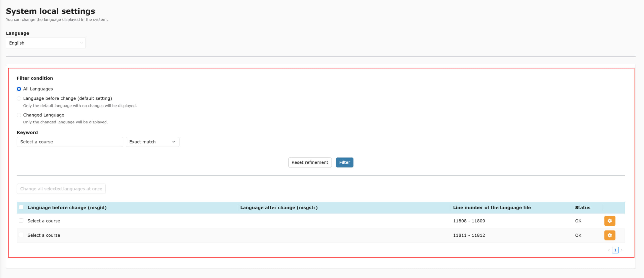The height and width of the screenshot is (278, 644).
Task: Open settings gear for line 11808 row
Action: (610, 221)
